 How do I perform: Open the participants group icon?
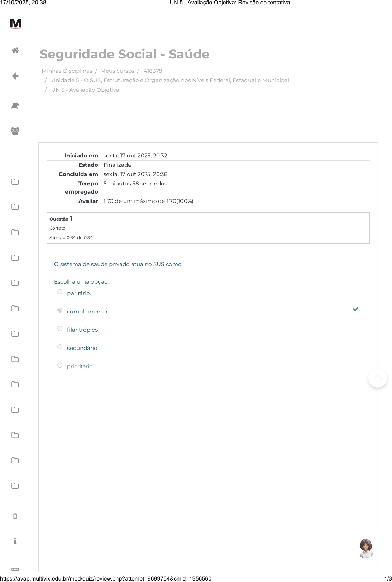click(x=15, y=131)
